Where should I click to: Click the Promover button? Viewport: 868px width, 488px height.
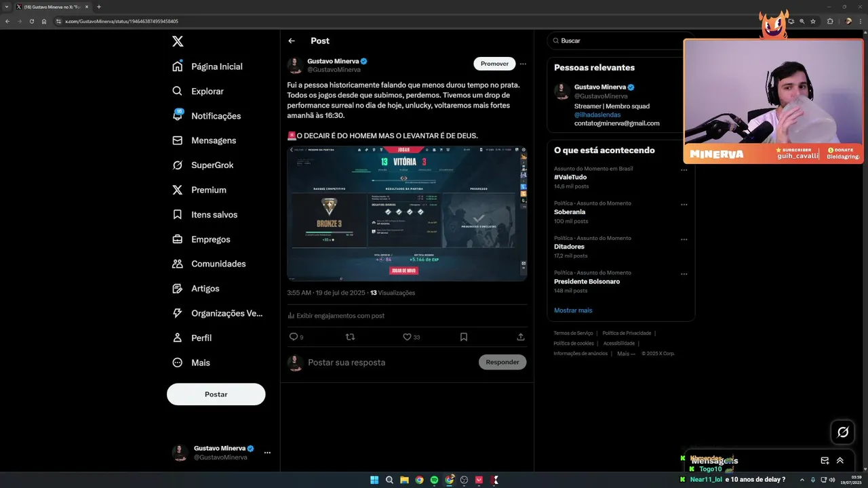(x=494, y=64)
